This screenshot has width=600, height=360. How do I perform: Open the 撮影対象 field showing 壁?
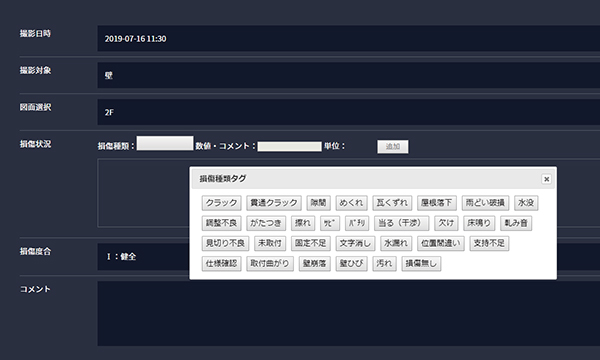349,75
